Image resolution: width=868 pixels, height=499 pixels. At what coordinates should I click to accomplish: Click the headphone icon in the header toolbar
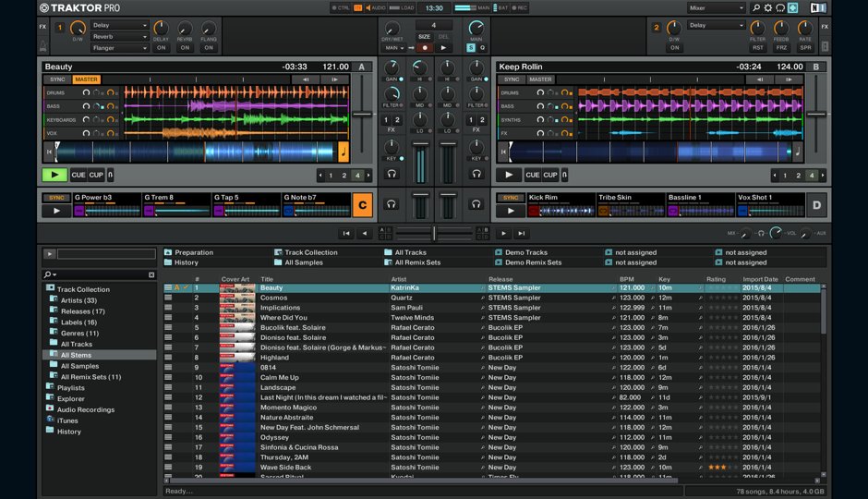point(780,7)
